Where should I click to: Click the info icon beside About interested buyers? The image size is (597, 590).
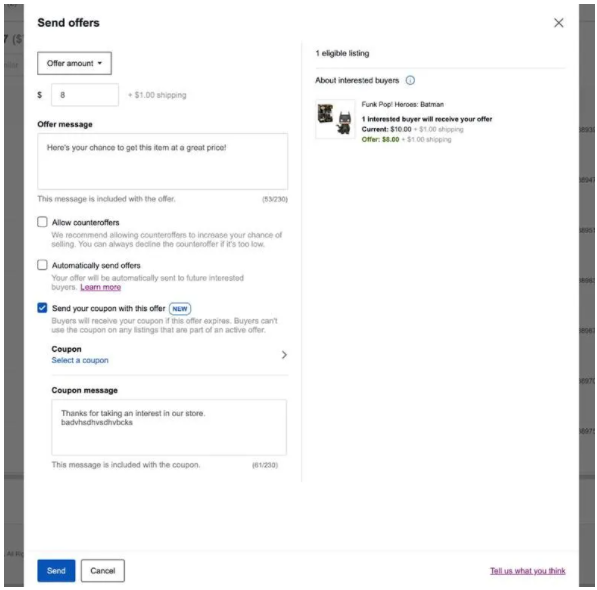pyautogui.click(x=410, y=80)
